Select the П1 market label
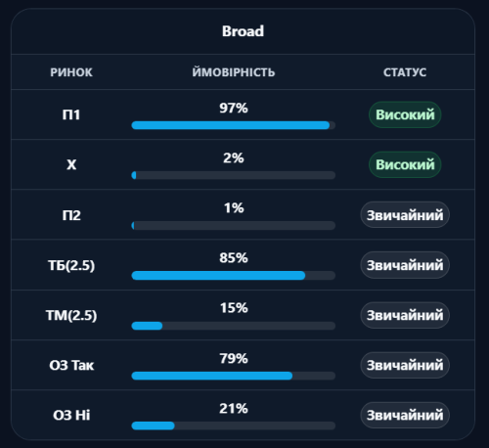 click(x=71, y=114)
